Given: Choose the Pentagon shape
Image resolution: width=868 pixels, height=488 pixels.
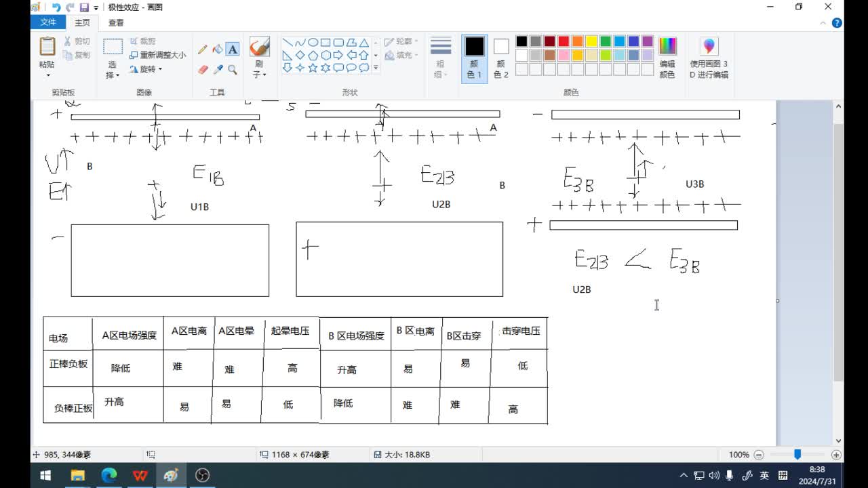Looking at the screenshot, I should coord(313,55).
